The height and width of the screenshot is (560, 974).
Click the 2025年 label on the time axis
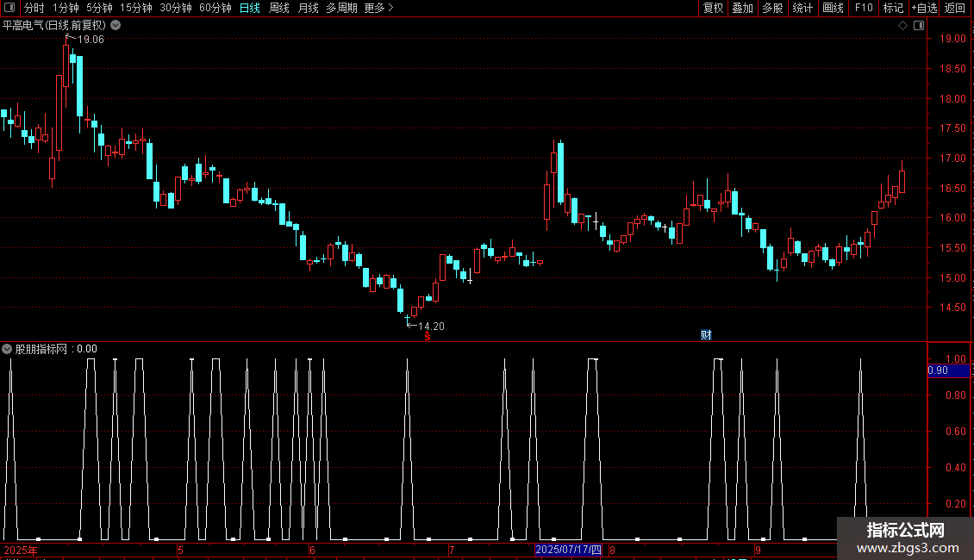[x=21, y=550]
